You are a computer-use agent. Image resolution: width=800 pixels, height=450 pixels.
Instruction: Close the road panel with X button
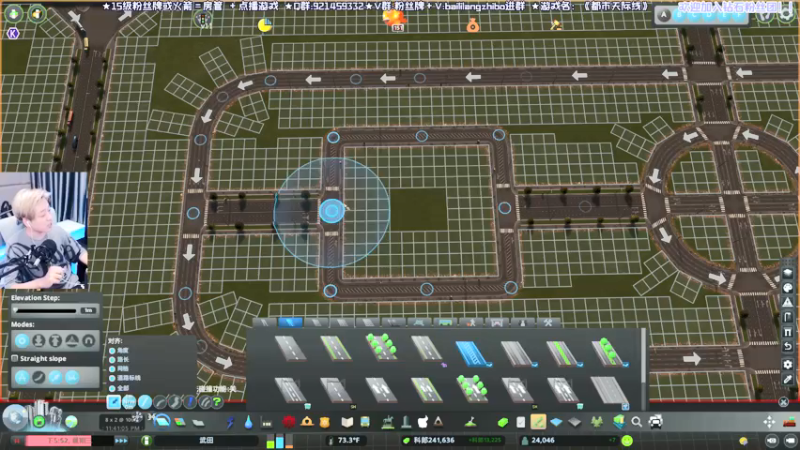pos(784,402)
